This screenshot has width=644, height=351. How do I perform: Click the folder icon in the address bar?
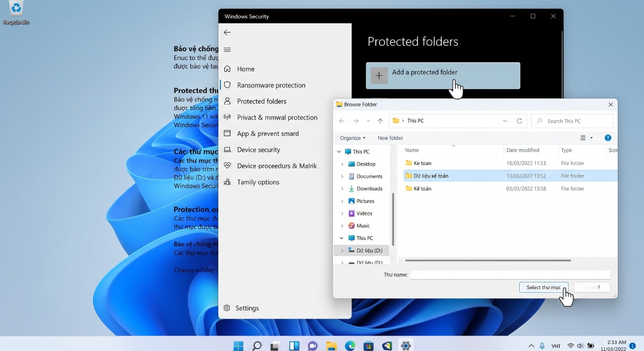(x=396, y=121)
